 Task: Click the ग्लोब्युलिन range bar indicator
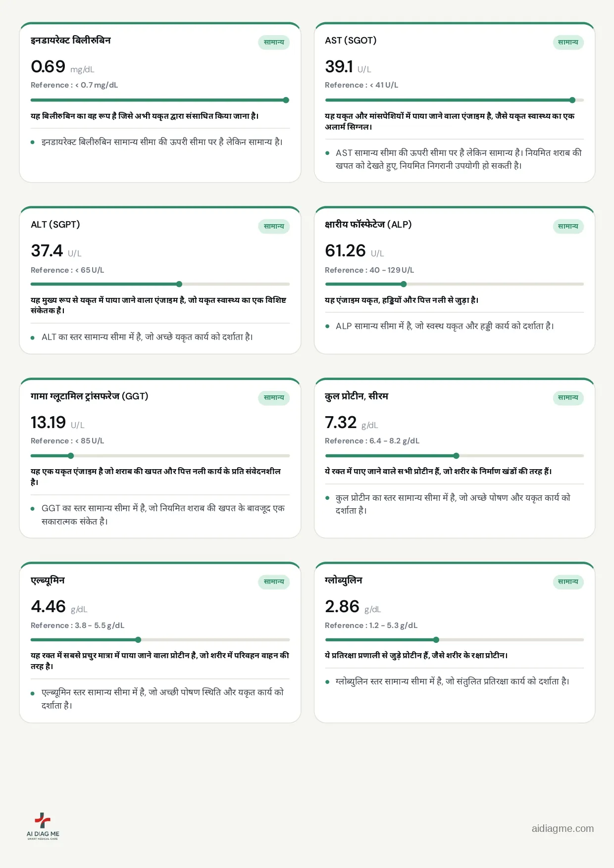(436, 640)
